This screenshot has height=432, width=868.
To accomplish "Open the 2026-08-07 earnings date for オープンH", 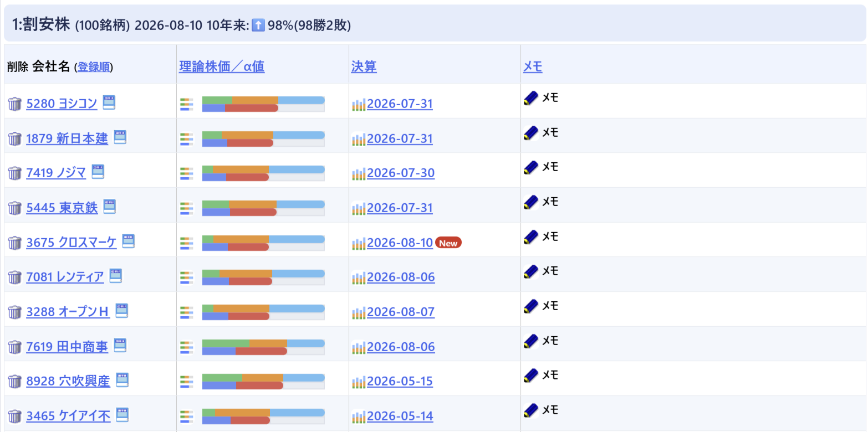I will point(401,312).
